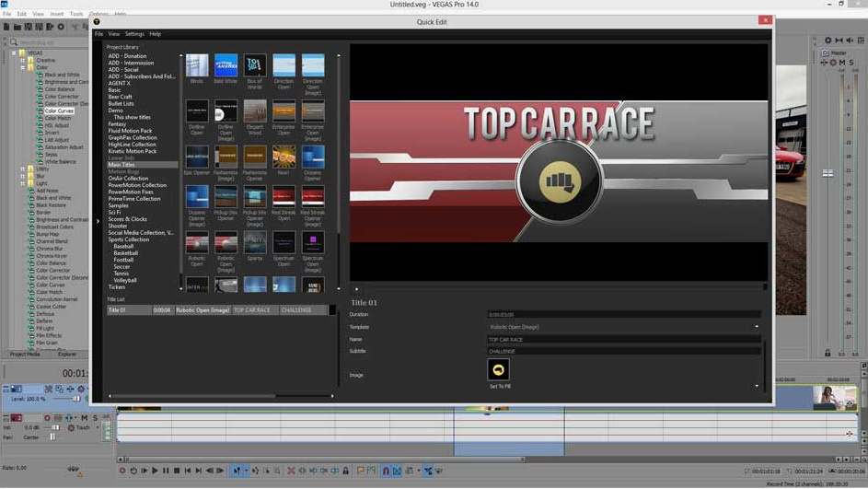The image size is (868, 489).
Task: Jump to project start with Go to Start
Action: tap(188, 471)
